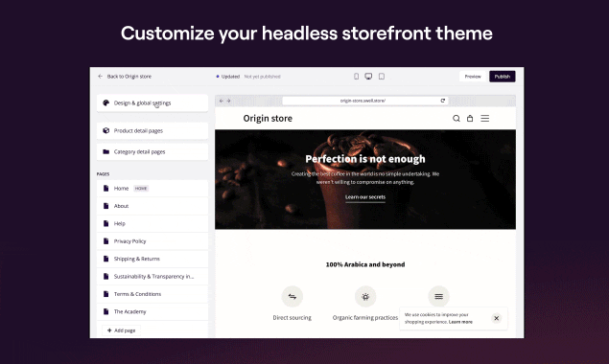Open the hamburger menu icon

(485, 119)
